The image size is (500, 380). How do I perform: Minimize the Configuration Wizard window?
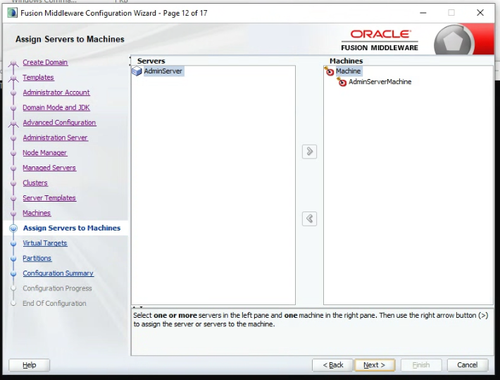click(423, 13)
